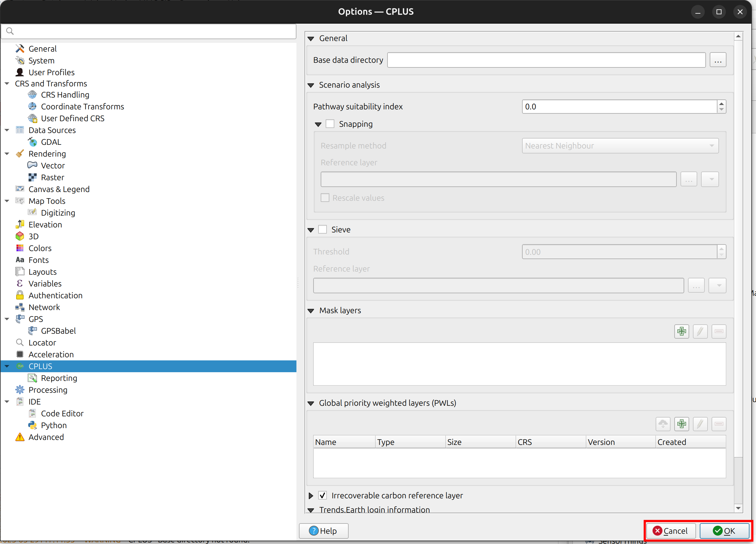Click the Raster checkerboard icon
This screenshot has width=756, height=544.
click(x=32, y=177)
